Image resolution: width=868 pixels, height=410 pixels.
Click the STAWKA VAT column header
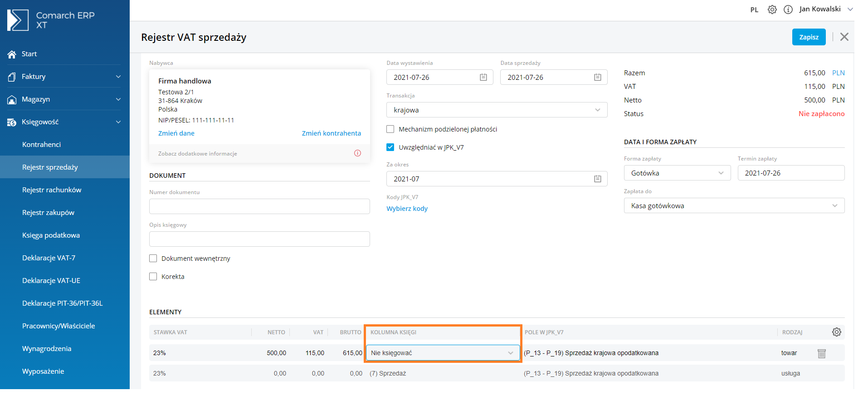click(x=170, y=332)
